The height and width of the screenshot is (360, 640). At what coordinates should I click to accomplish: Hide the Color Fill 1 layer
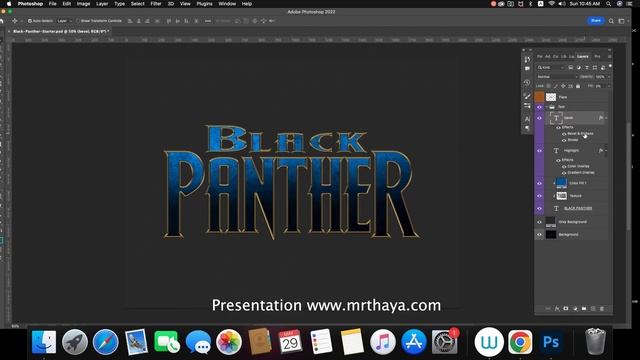tap(539, 183)
